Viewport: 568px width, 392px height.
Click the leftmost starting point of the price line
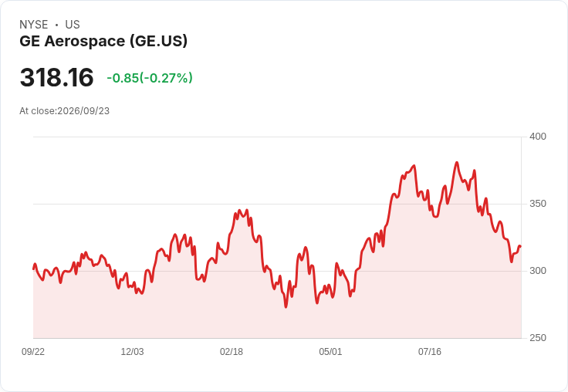(34, 269)
